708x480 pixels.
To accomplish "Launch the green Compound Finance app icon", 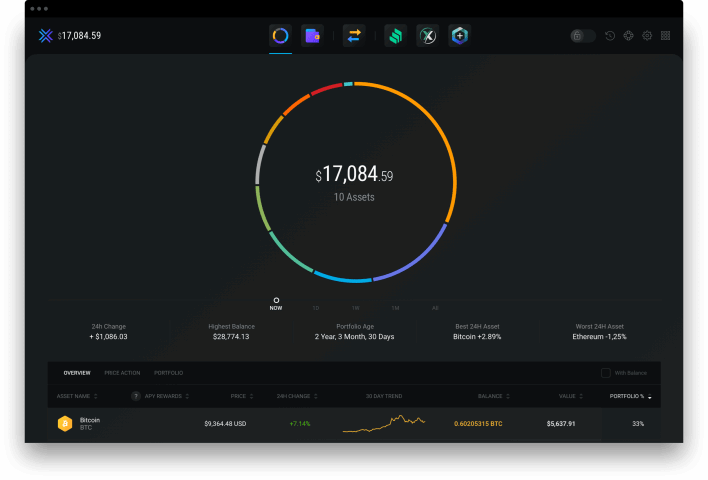I will [x=396, y=36].
